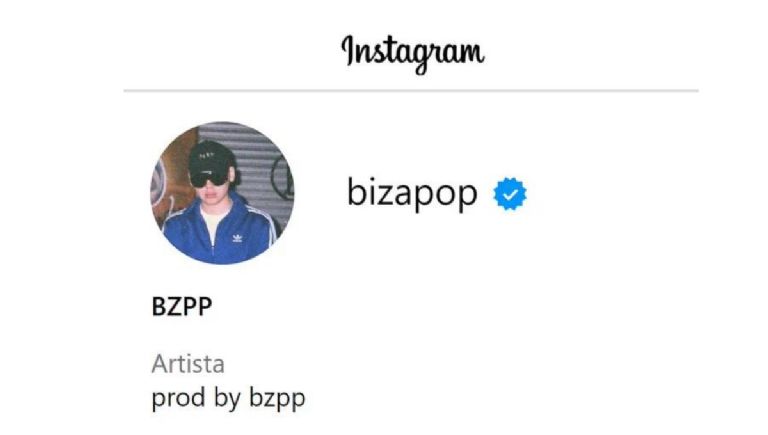The width and height of the screenshot is (768, 435).
Task: Click the gray Artista category label
Action: (188, 364)
